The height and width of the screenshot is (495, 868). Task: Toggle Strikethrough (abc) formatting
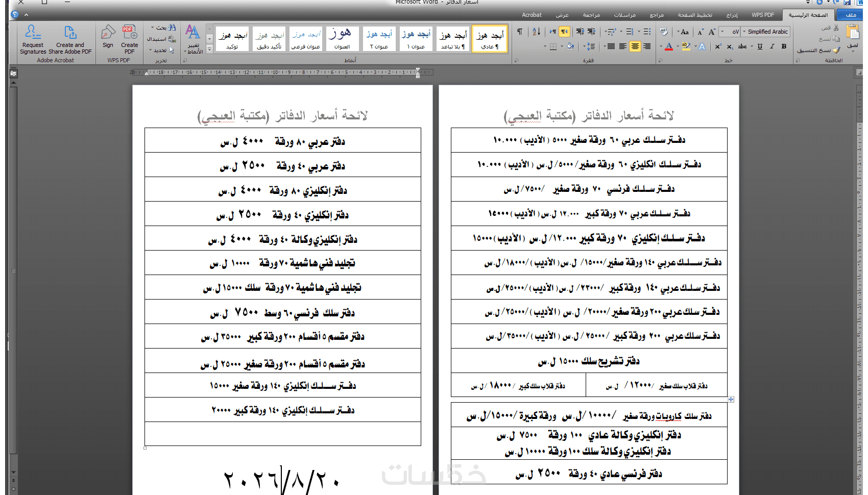pyautogui.click(x=742, y=46)
